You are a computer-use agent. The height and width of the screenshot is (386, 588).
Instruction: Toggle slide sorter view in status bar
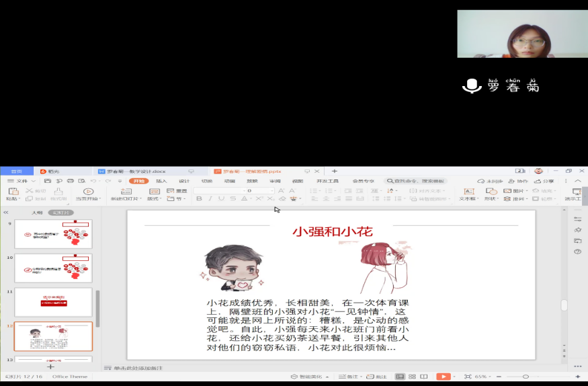(411, 377)
